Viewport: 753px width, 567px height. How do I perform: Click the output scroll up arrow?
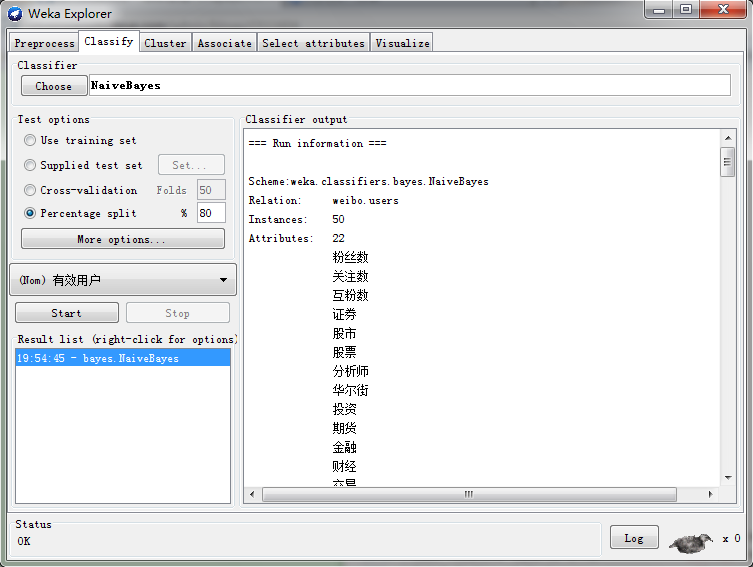728,138
